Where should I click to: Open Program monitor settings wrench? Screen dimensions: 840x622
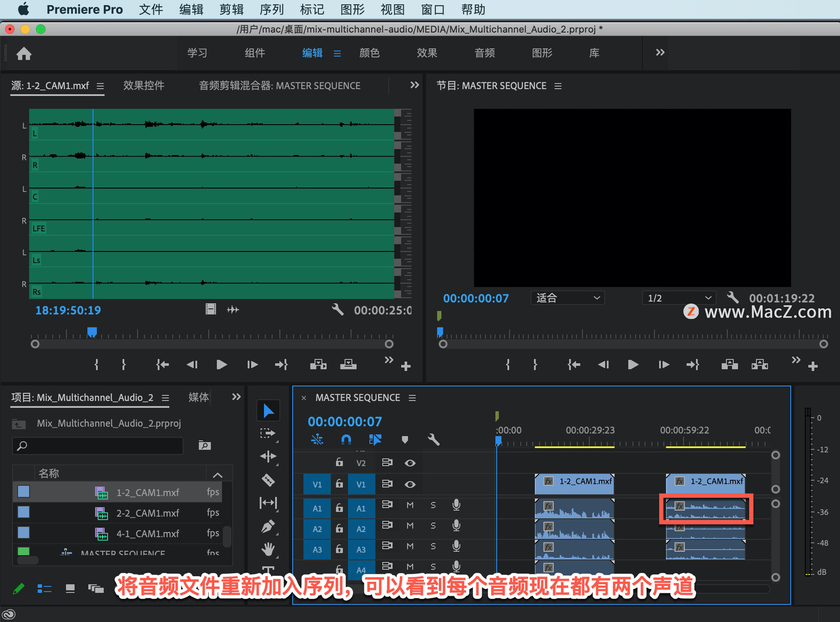coord(733,298)
